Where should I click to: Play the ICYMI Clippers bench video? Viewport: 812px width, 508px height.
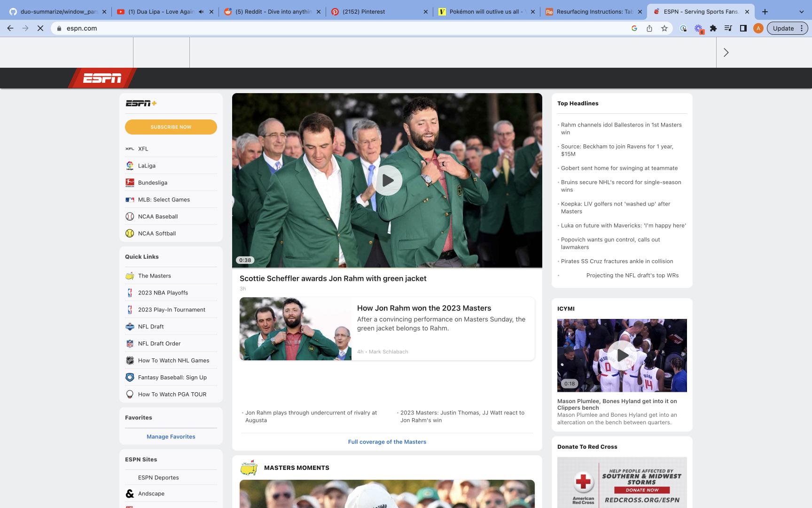(x=622, y=355)
